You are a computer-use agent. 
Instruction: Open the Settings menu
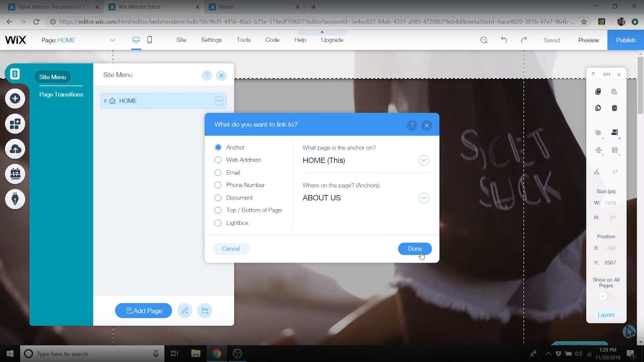click(211, 40)
